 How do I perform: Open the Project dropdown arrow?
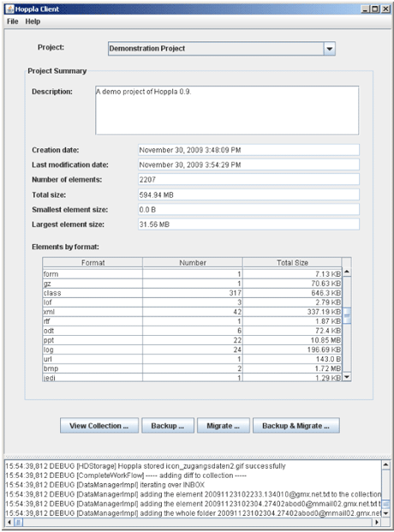click(329, 49)
